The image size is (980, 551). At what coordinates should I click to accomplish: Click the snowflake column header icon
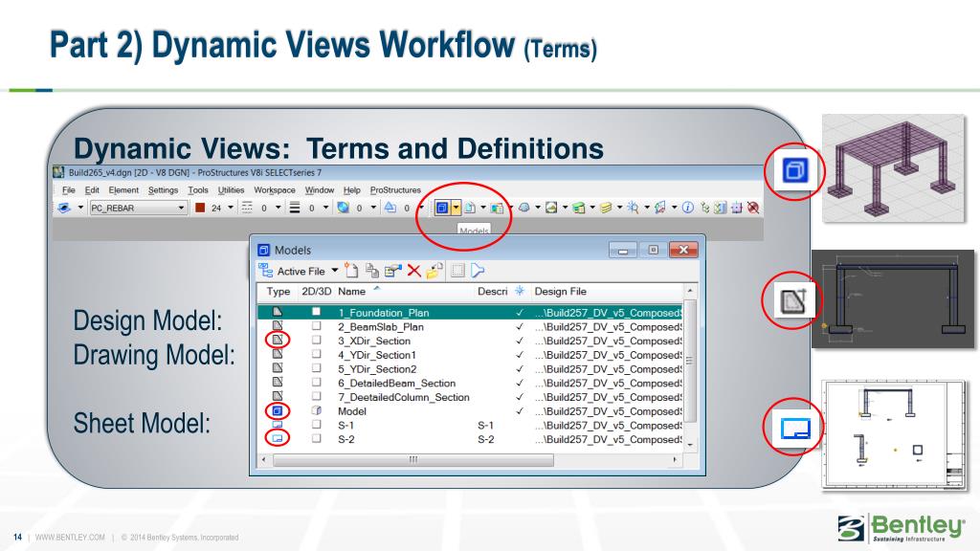pos(520,291)
